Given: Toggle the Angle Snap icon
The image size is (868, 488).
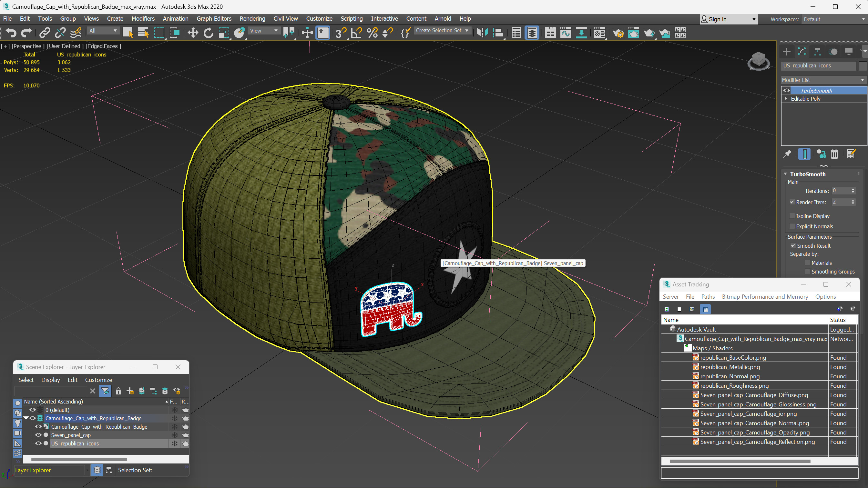Looking at the screenshot, I should (356, 33).
